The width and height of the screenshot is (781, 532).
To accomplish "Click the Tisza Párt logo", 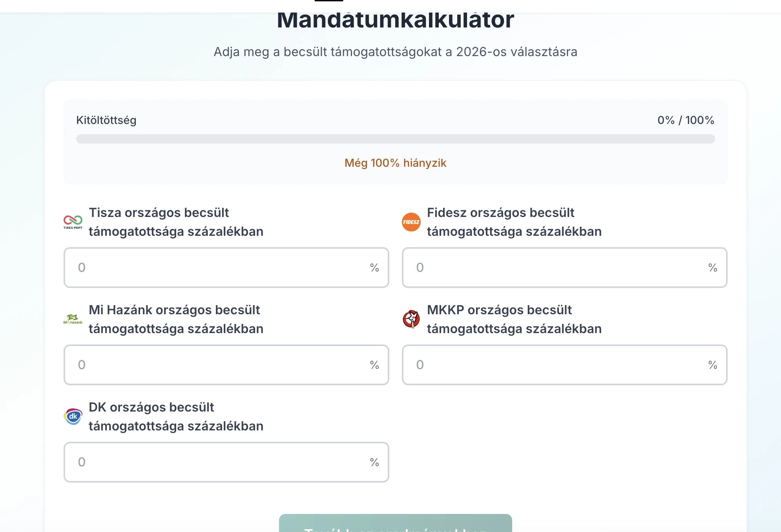I will click(x=73, y=222).
